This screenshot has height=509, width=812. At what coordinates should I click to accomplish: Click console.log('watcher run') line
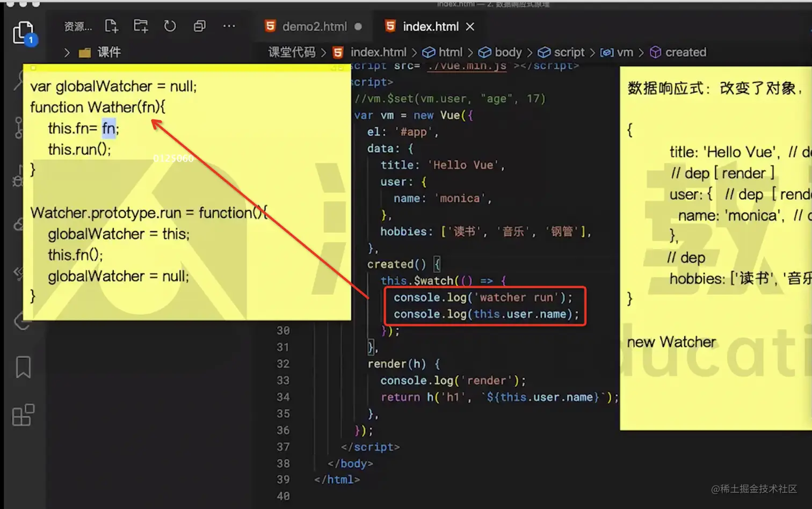coord(483,297)
